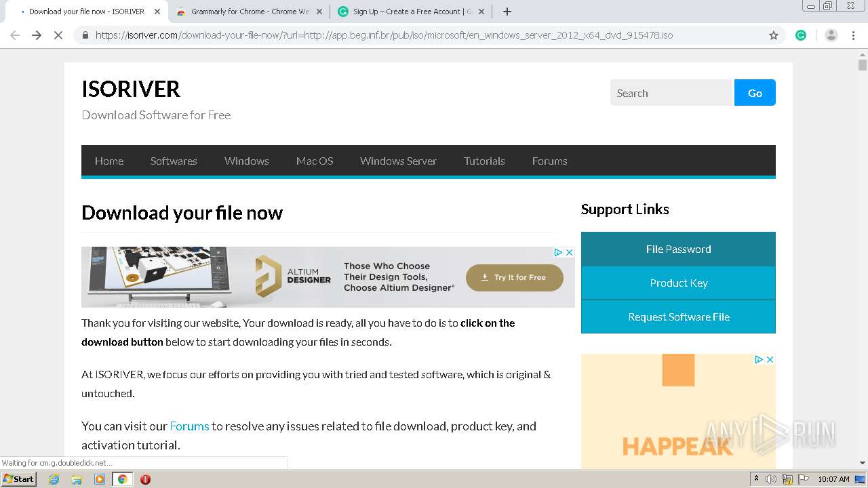The height and width of the screenshot is (488, 868).
Task: Open Internet Explorer from the taskbar
Action: [x=54, y=479]
